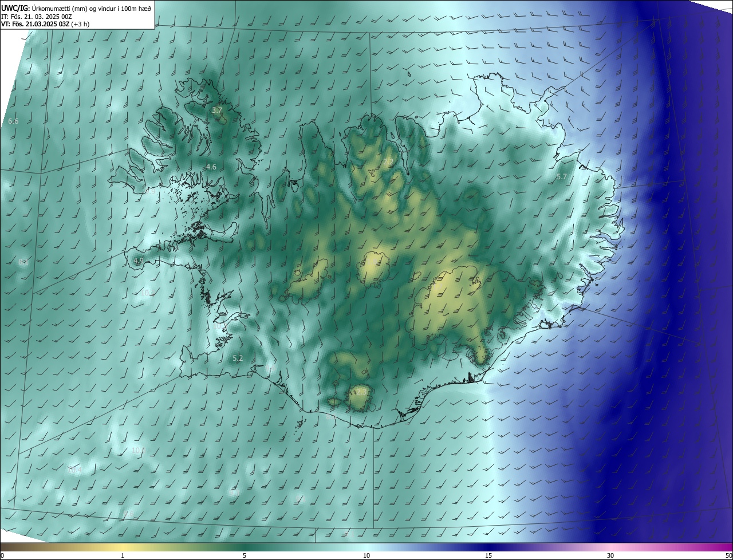Click the 5 tick on the color scale
The image size is (733, 560).
[x=245, y=555]
